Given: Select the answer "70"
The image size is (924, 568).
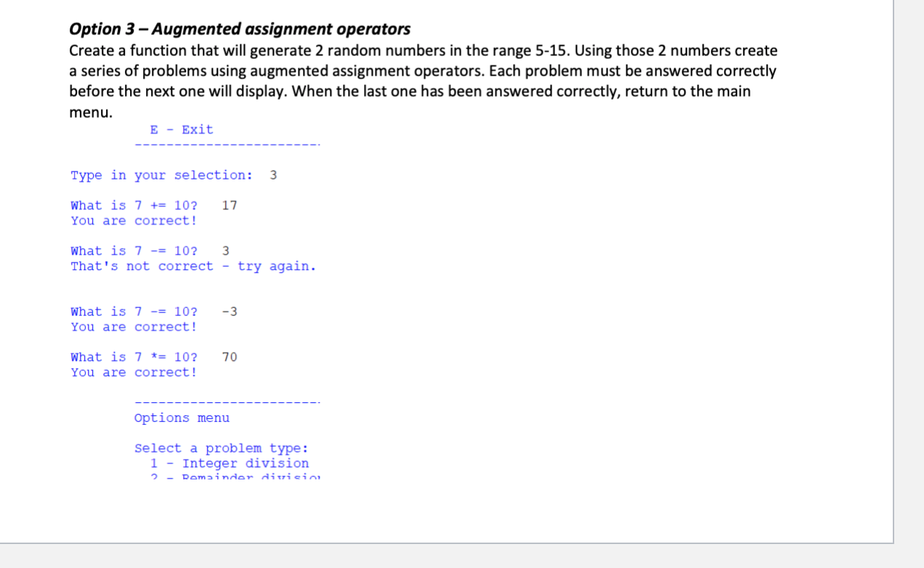Looking at the screenshot, I should pyautogui.click(x=230, y=357).
